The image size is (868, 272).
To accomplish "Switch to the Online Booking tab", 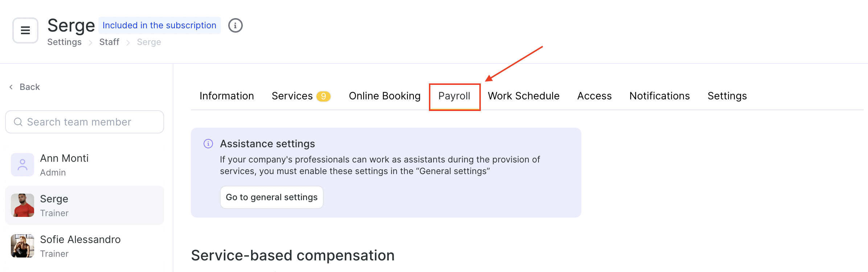I will (x=385, y=96).
